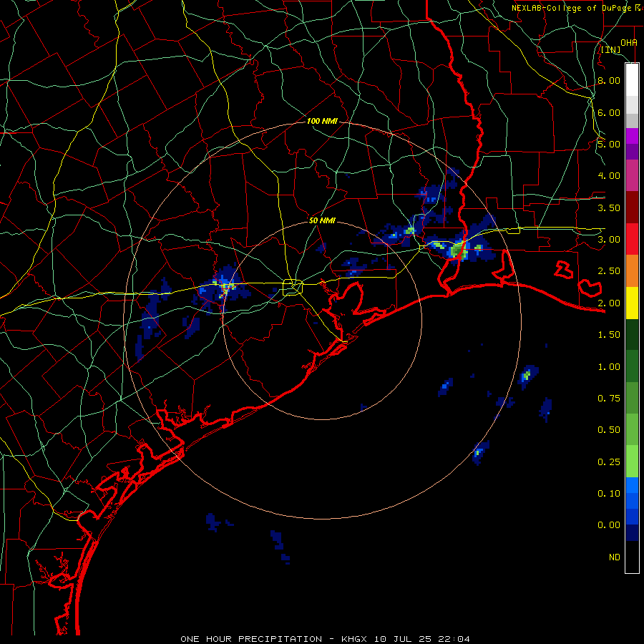Click the white swatch on the color scale
Viewport: 644px width, 644px height.
coord(632,80)
